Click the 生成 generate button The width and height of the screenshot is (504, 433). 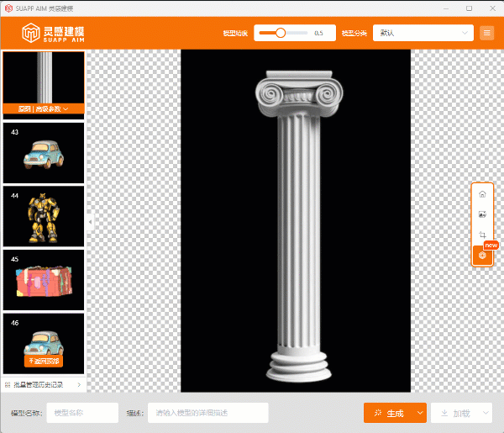[389, 413]
